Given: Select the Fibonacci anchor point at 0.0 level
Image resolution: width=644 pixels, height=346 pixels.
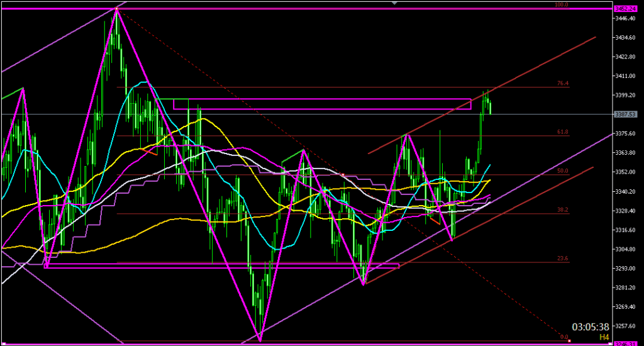Looking at the screenshot, I should click(569, 341).
